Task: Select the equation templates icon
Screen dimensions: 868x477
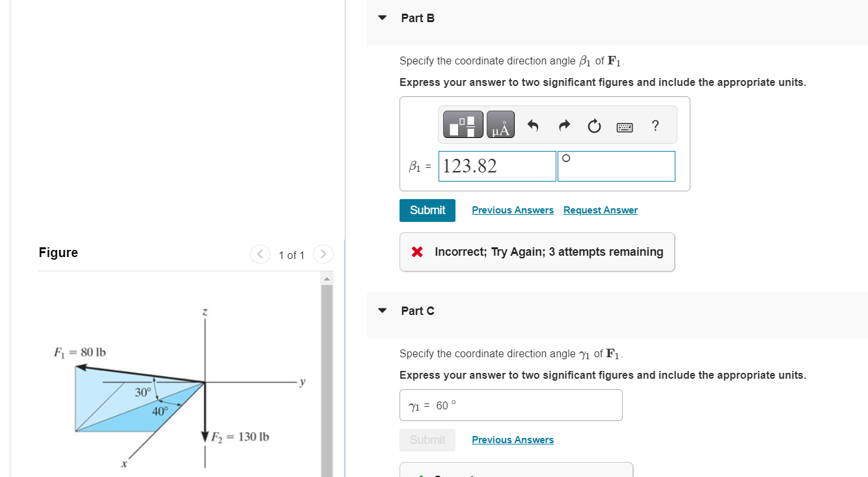Action: [462, 124]
